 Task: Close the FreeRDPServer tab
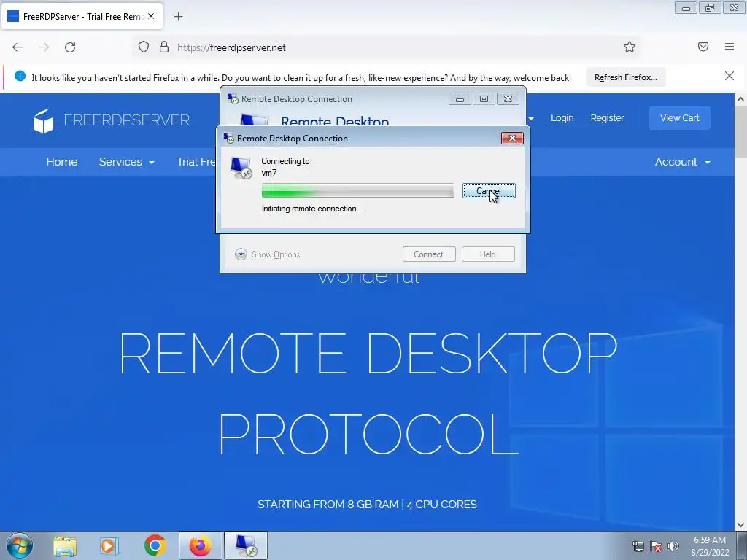tap(151, 16)
